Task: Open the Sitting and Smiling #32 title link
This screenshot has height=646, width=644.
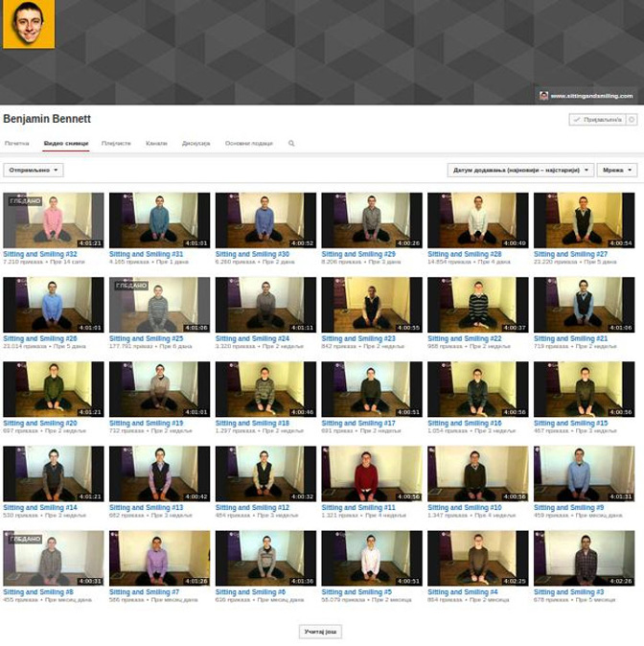Action: [x=40, y=254]
